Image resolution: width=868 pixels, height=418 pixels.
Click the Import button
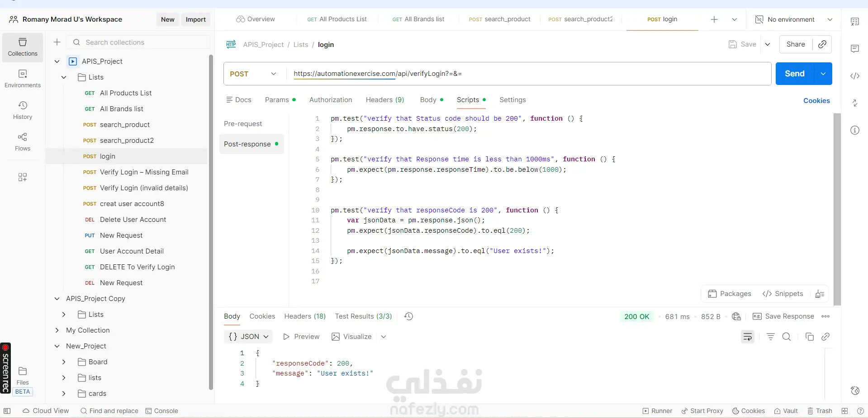tap(195, 19)
